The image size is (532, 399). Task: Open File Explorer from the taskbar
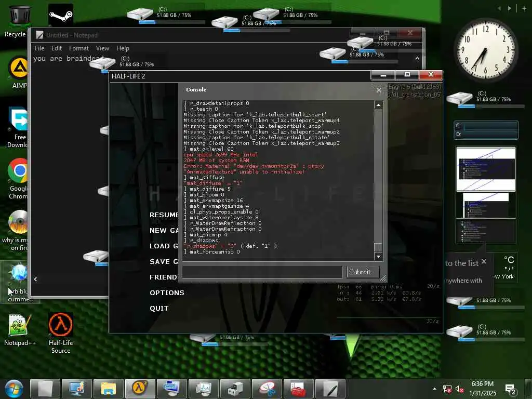pyautogui.click(x=109, y=389)
